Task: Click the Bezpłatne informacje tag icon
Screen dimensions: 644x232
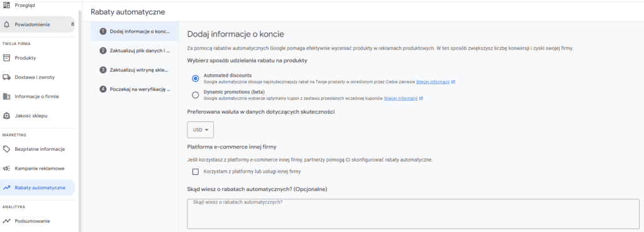Action: click(x=6, y=149)
